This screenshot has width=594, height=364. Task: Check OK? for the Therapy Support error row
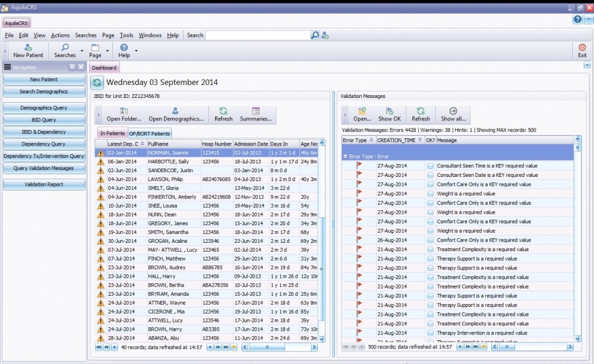[x=431, y=258]
